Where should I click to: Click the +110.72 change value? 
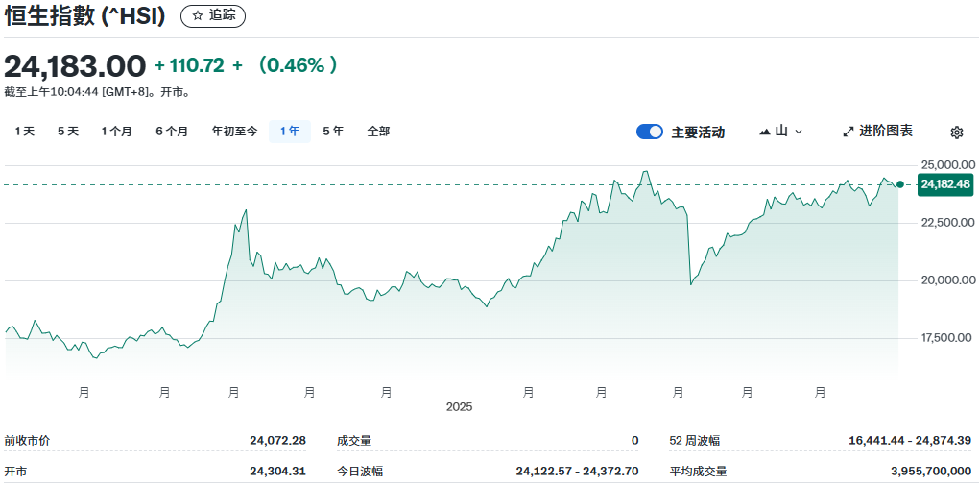tap(189, 65)
